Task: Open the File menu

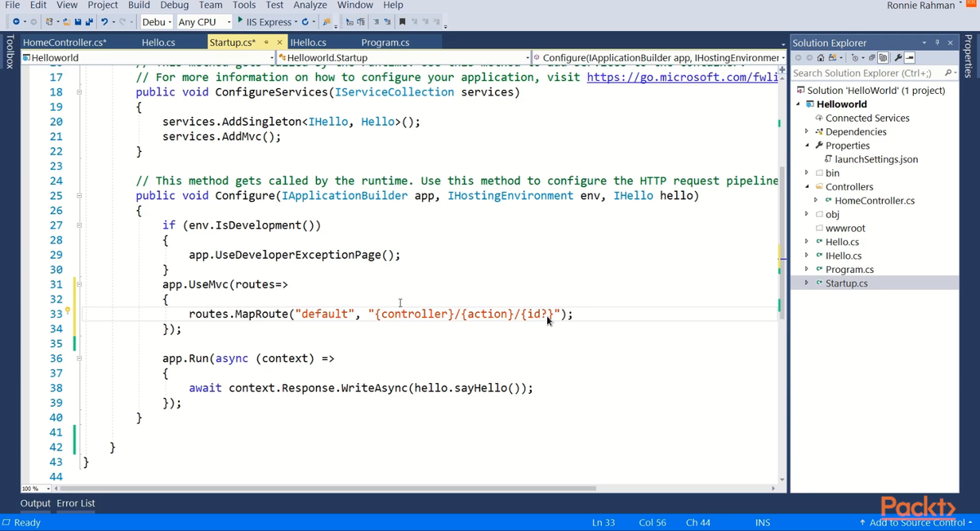Action: (12, 5)
